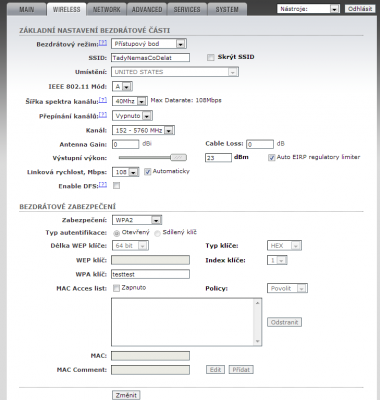Open the SYSTEM tab

point(227,9)
